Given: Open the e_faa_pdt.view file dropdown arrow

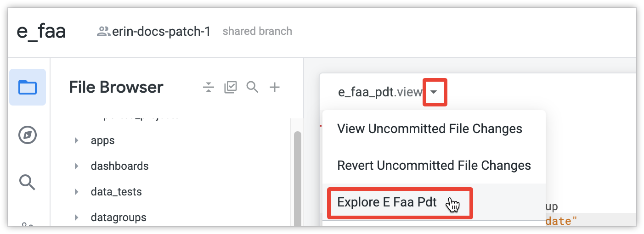Looking at the screenshot, I should (x=434, y=92).
